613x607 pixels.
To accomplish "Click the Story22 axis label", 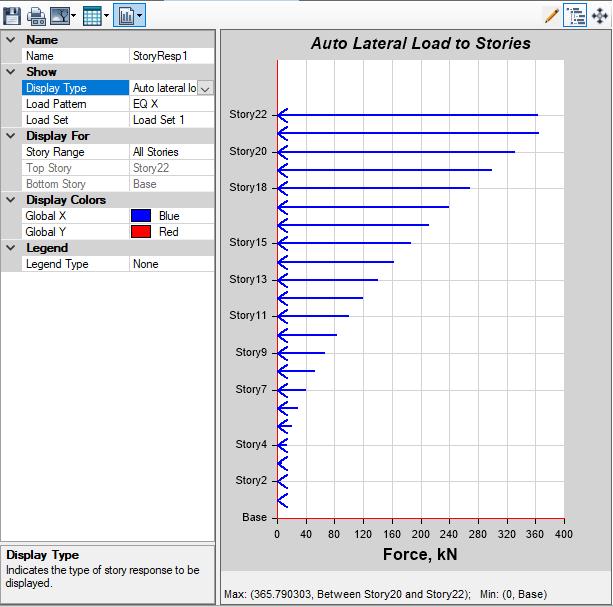I will coord(248,115).
